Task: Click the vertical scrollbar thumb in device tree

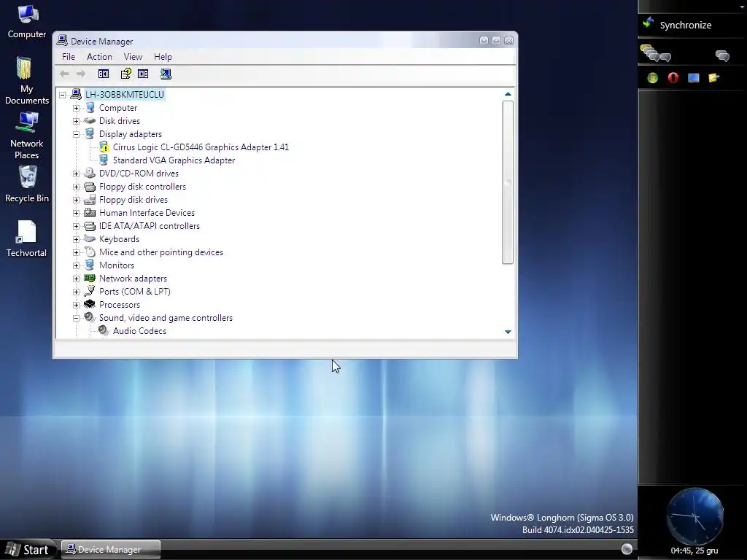Action: point(508,182)
